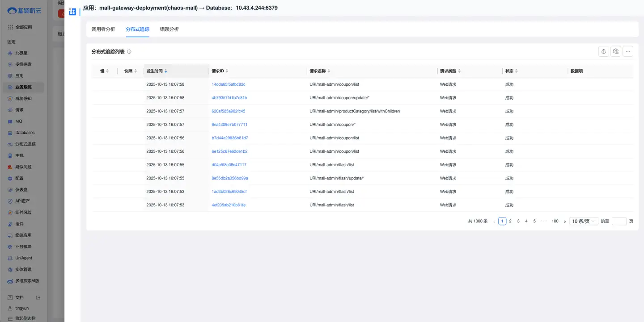Click the info icon beside 分布式追踪列表
644x322 pixels.
[x=129, y=52]
